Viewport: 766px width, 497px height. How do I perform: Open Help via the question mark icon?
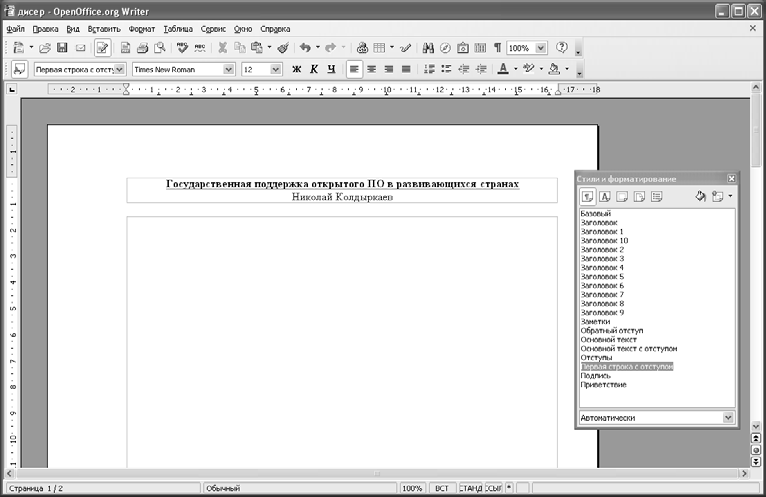[x=561, y=48]
